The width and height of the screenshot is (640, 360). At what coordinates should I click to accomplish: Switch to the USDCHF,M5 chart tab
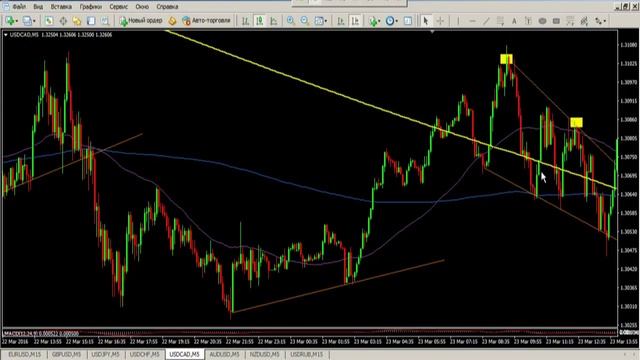tap(144, 355)
